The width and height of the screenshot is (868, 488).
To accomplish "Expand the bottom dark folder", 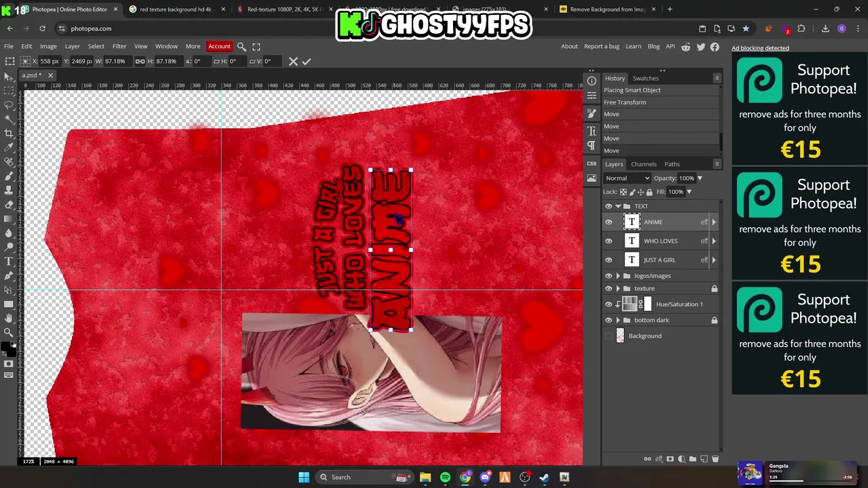I will pos(618,320).
